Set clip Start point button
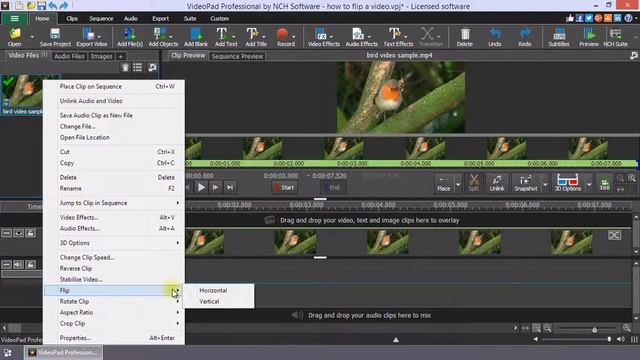Screen dimensions: 640x360 pyautogui.click(x=284, y=187)
